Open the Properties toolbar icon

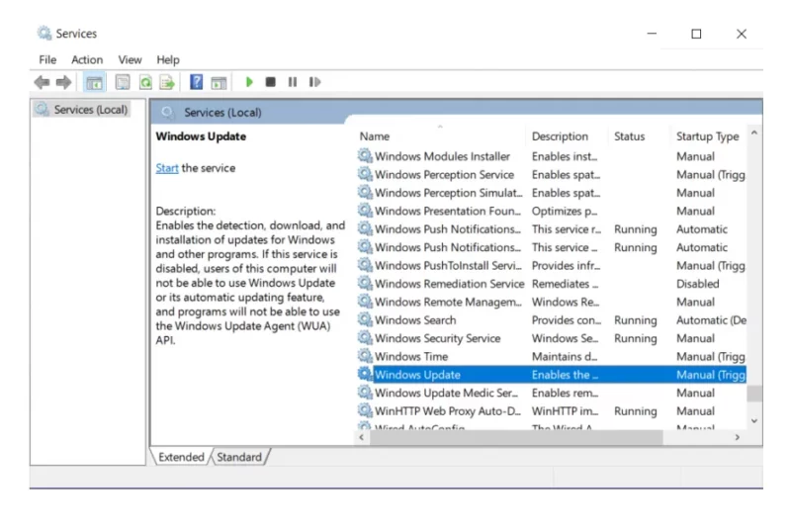tap(122, 82)
